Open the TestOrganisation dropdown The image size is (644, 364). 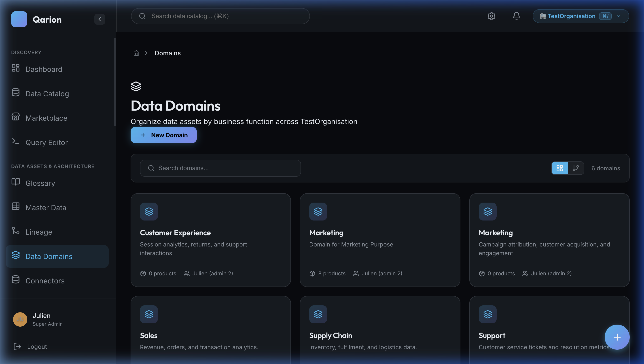pos(580,16)
